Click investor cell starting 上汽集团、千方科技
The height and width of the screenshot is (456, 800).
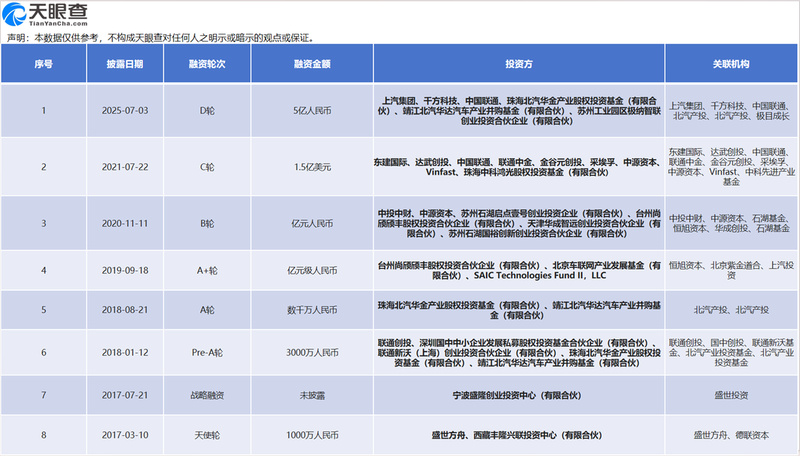[519, 111]
